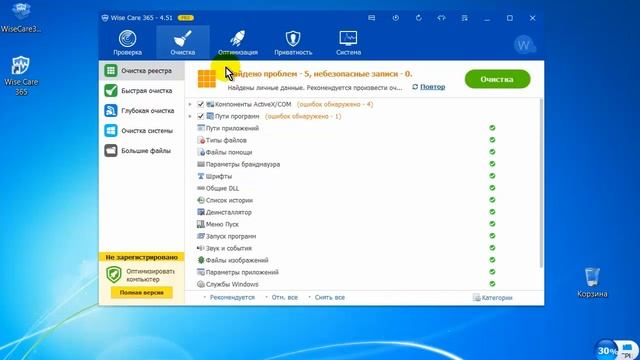The width and height of the screenshot is (640, 360).
Task: Click the user avatar W icon
Action: 524,44
